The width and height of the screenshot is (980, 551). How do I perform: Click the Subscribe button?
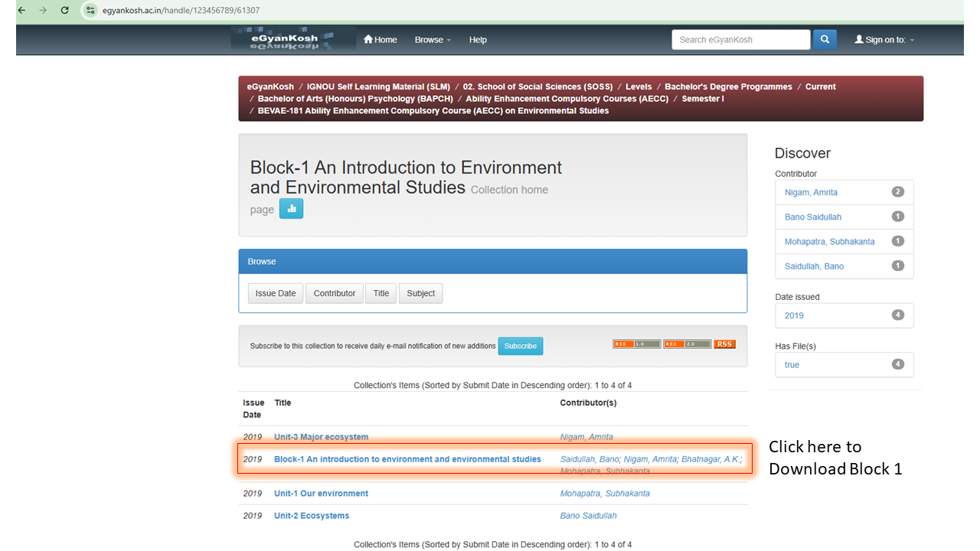(520, 346)
